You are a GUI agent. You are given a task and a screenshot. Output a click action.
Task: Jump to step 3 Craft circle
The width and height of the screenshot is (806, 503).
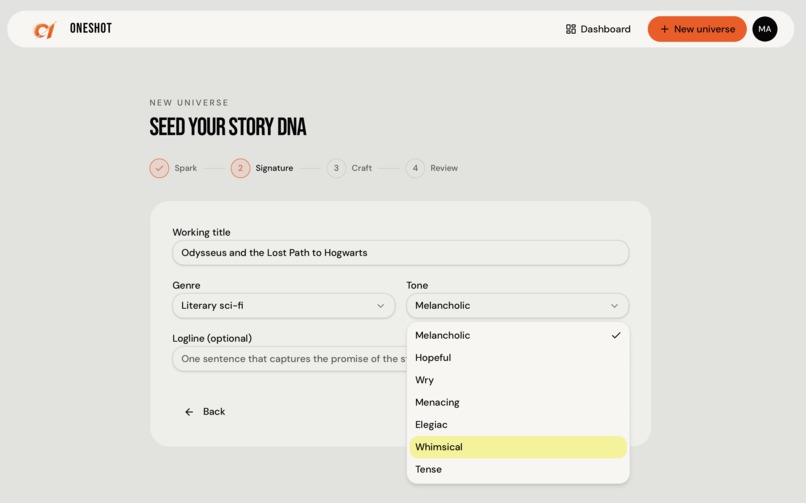(x=336, y=168)
